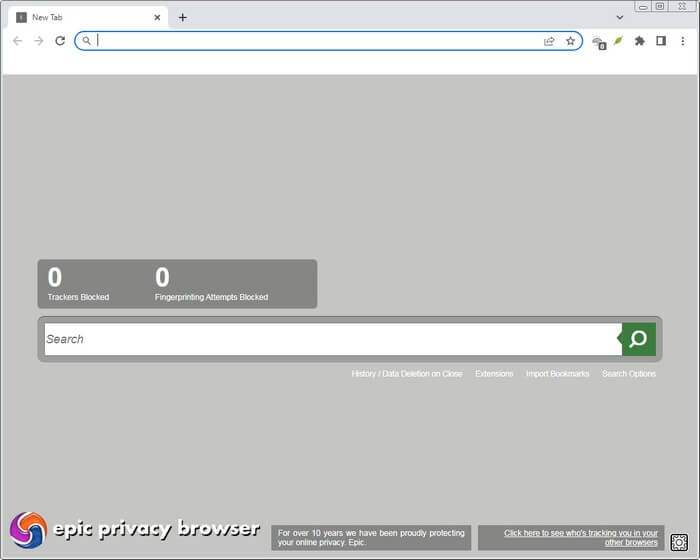Click Fingerprinting Attempts Blocked counter

click(211, 284)
